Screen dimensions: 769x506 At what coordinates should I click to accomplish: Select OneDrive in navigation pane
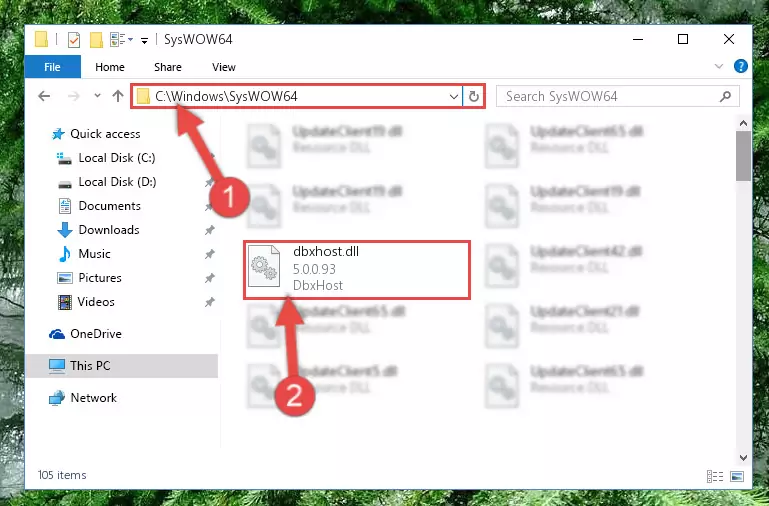click(96, 334)
